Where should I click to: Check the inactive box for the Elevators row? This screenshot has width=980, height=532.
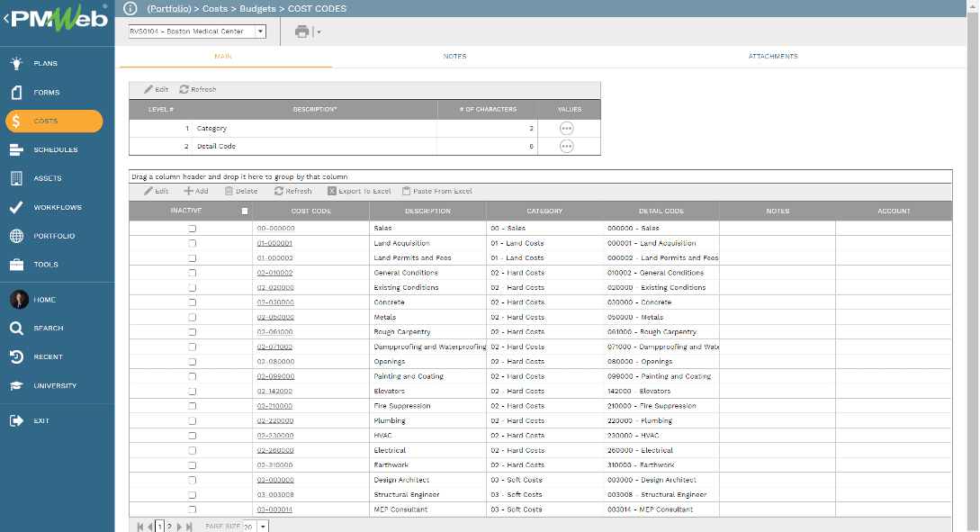point(192,391)
